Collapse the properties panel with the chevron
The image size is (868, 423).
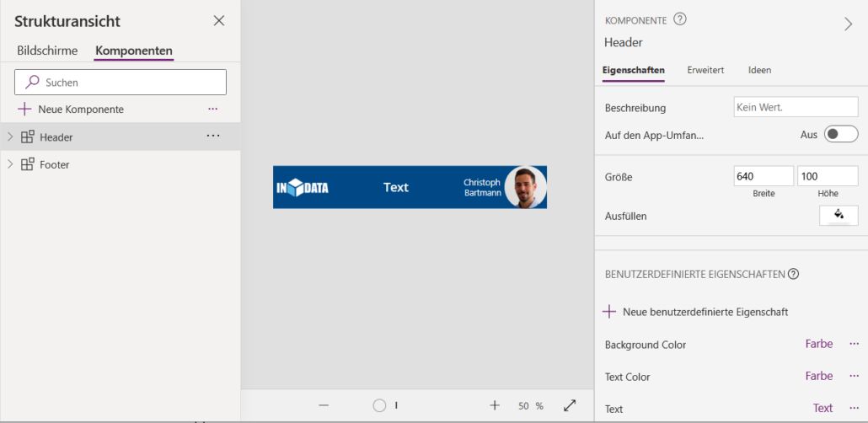[x=848, y=24]
